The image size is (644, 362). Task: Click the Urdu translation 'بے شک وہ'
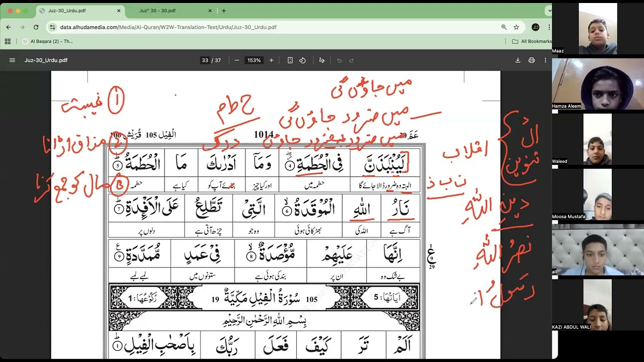pos(393,277)
